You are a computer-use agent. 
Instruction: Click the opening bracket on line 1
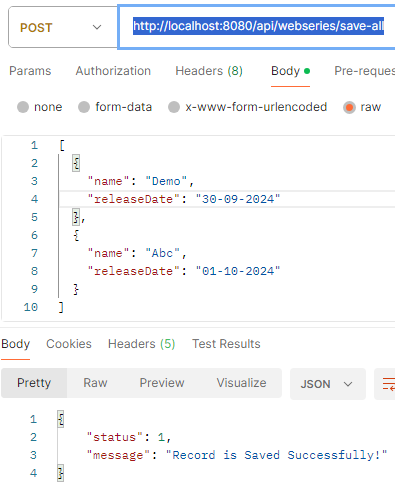(x=62, y=145)
